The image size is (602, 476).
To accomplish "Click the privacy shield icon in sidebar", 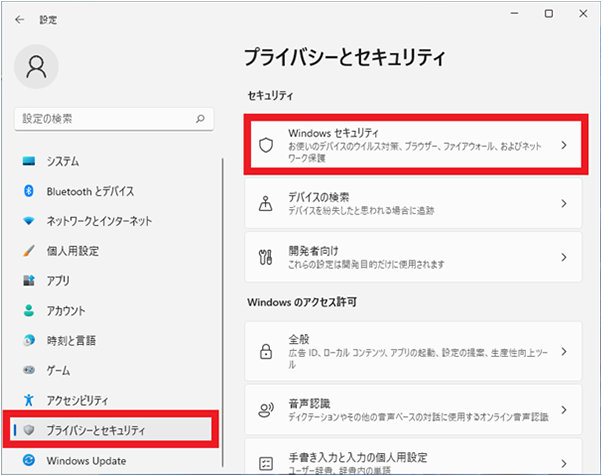I will (x=29, y=430).
